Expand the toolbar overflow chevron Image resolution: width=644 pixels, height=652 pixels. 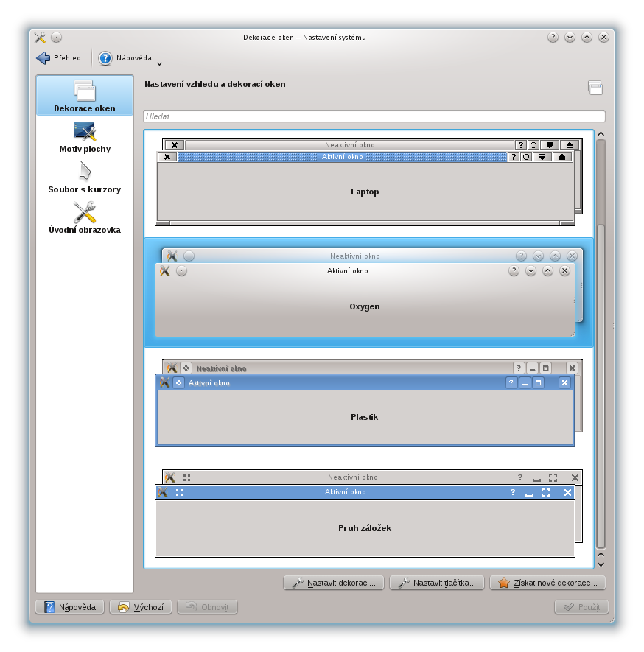click(160, 64)
